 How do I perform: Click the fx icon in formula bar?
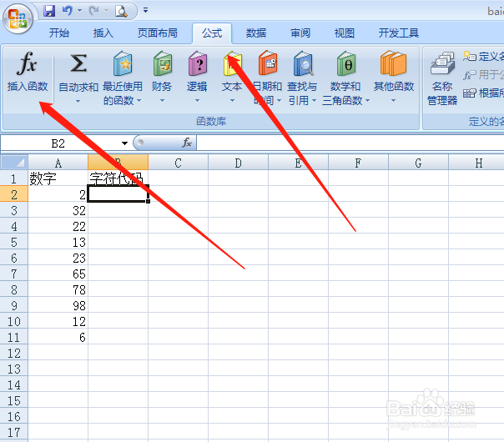pos(187,143)
